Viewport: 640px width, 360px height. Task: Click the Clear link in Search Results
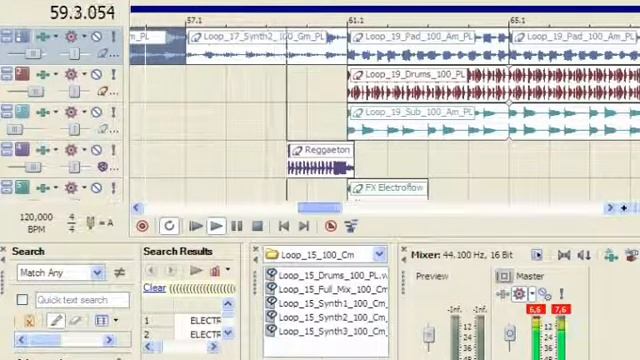point(154,288)
